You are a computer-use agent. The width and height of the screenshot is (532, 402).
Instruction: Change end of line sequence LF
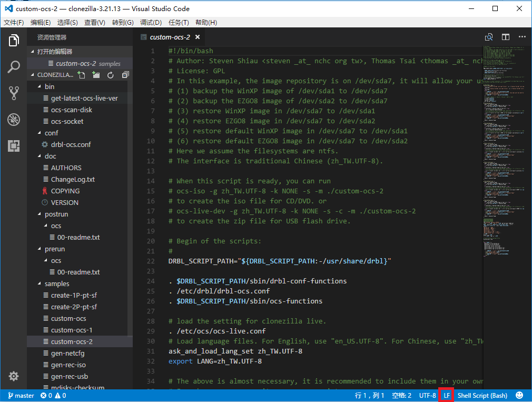tap(447, 396)
